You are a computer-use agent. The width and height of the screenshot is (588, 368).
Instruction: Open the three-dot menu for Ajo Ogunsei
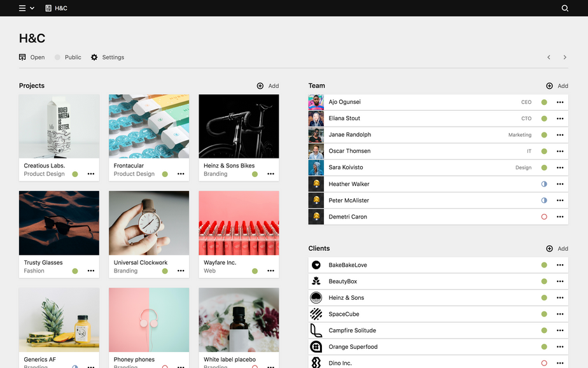560,102
